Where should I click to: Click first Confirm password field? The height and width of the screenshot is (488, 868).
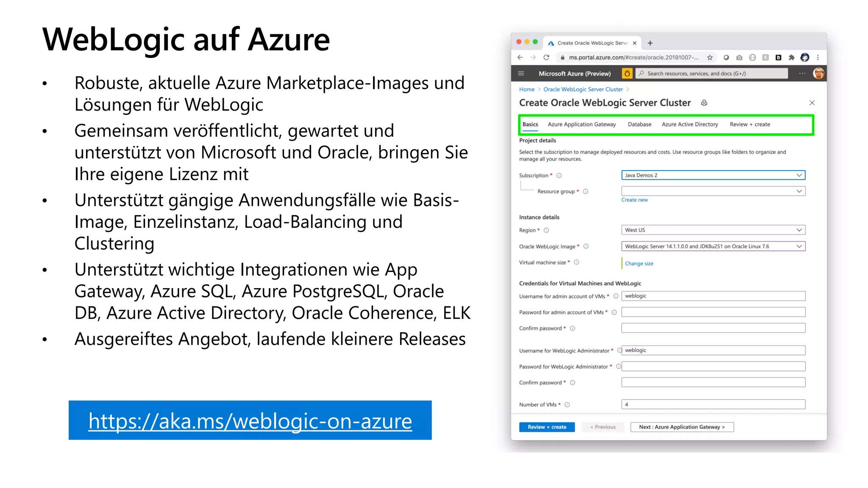(713, 328)
